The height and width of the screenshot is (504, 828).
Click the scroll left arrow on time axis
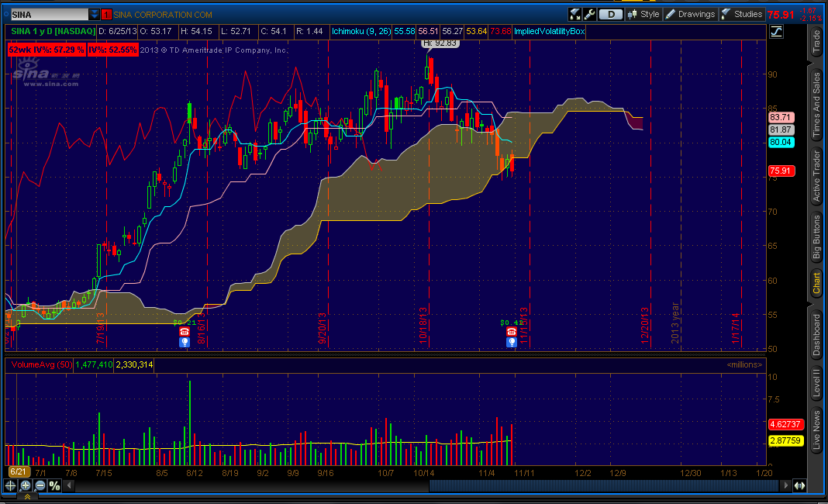69,485
